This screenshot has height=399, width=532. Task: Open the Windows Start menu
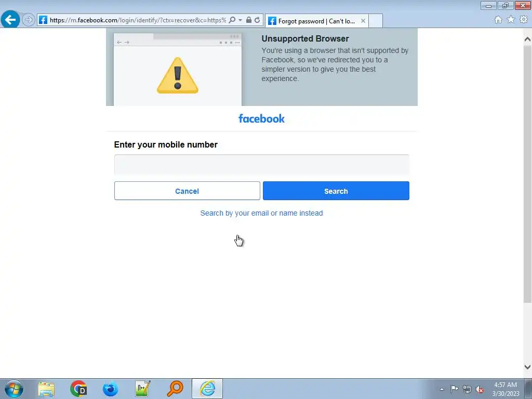tap(14, 389)
